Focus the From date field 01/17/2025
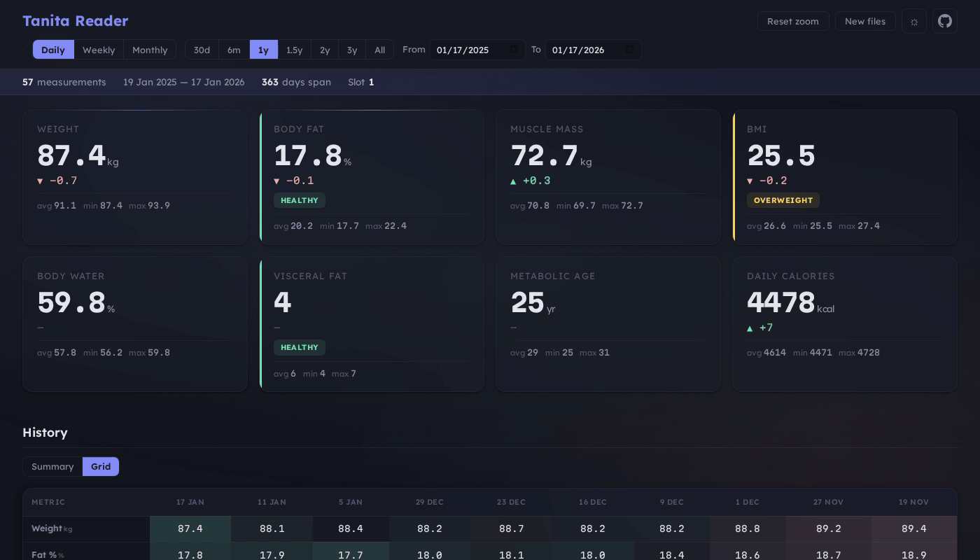980x560 pixels. pos(477,50)
